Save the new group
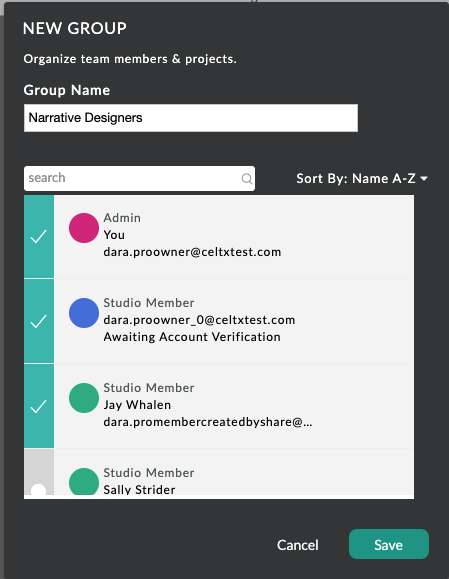449x579 pixels. click(x=389, y=544)
